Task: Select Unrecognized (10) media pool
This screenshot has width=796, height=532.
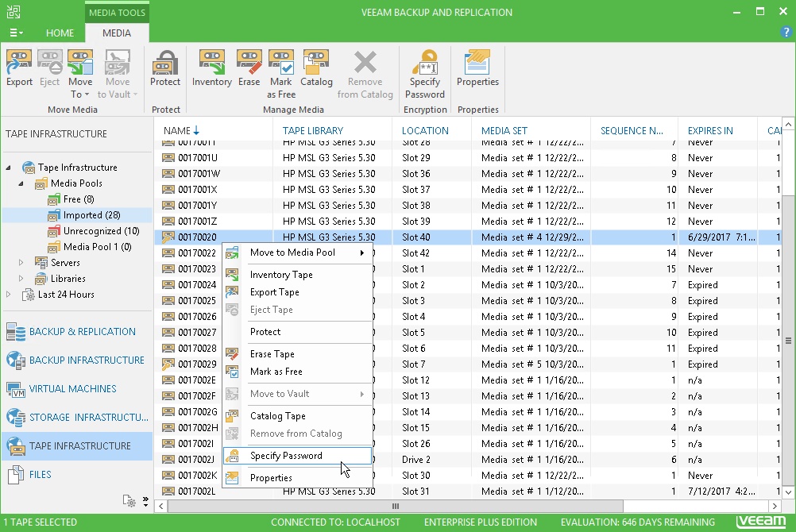Action: pyautogui.click(x=94, y=231)
